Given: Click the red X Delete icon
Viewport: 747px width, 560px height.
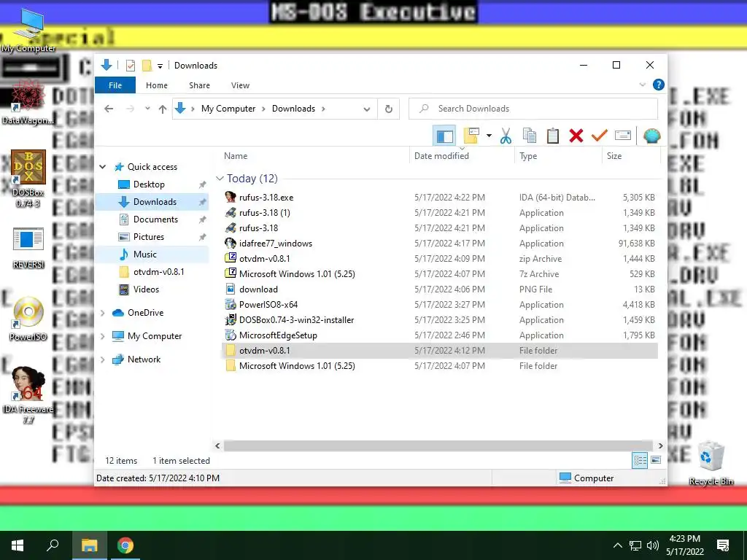Looking at the screenshot, I should pyautogui.click(x=576, y=136).
